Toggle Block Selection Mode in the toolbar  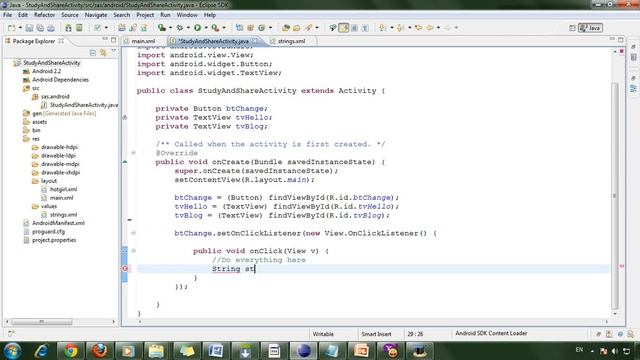point(354,28)
